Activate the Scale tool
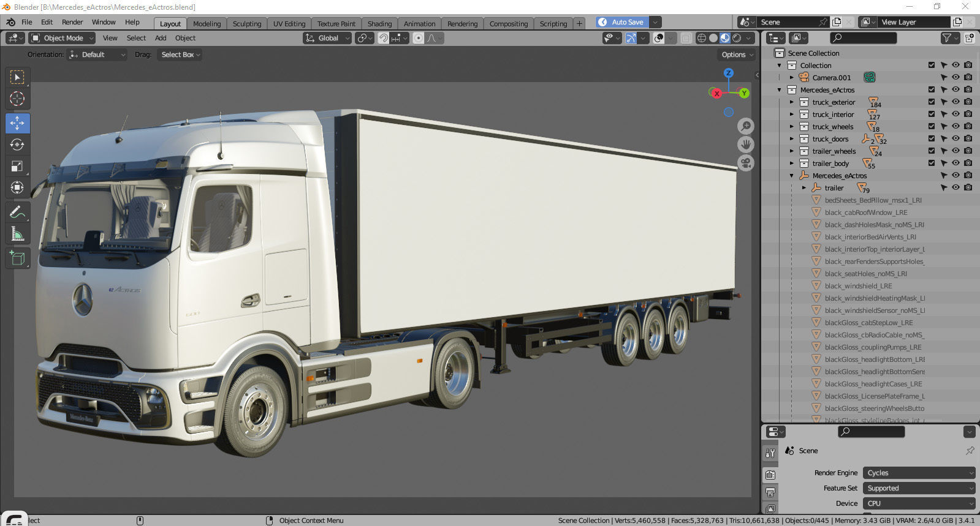This screenshot has height=526, width=980. tap(17, 166)
